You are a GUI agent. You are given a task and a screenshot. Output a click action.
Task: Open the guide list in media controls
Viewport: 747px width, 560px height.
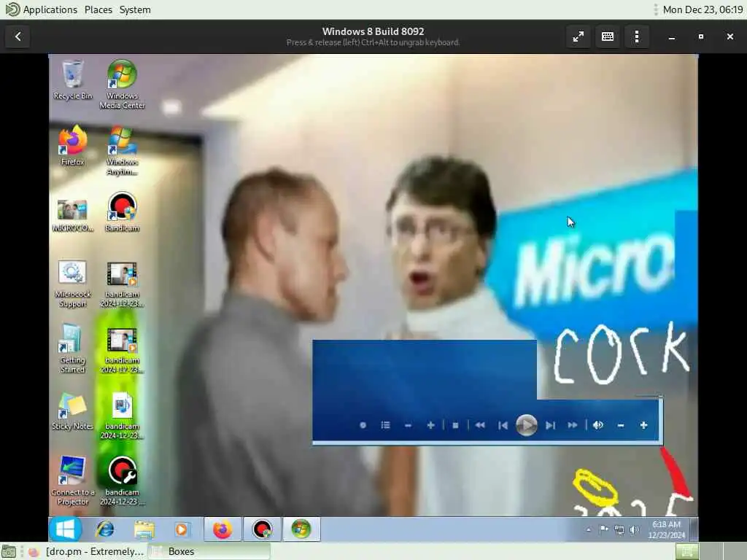click(x=385, y=425)
